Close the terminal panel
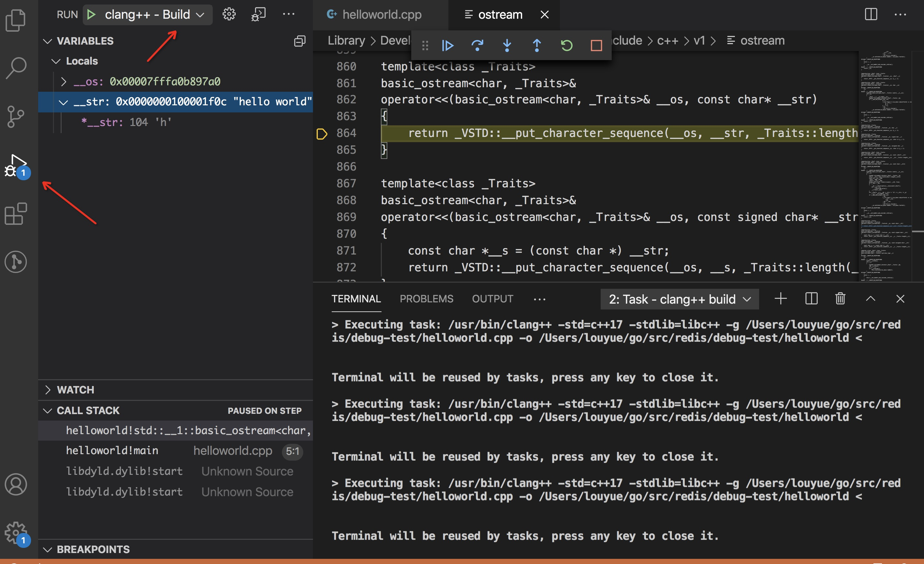The image size is (924, 564). coord(900,299)
